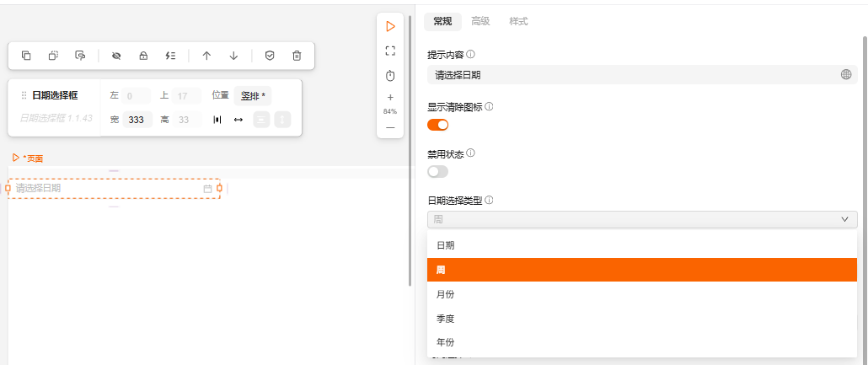Click the horizontal distribute icon
The height and width of the screenshot is (365, 868).
point(217,120)
